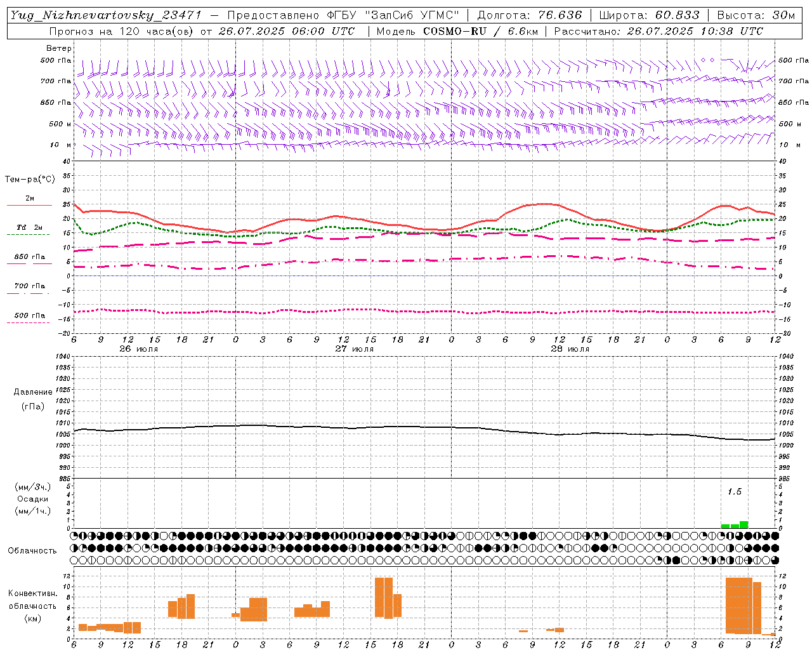
Task: Click the (мм/1ч.) precipitation unit label
Action: point(33,511)
